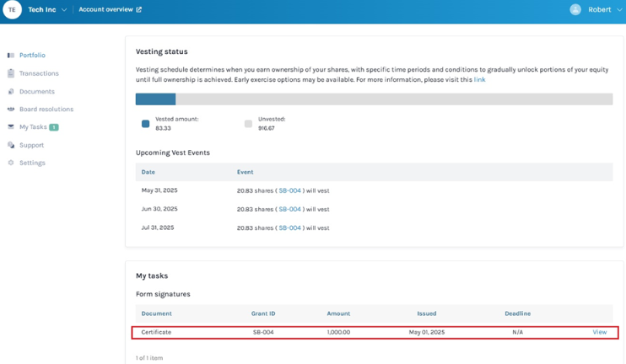
Task: Open Support page
Action: tap(31, 145)
